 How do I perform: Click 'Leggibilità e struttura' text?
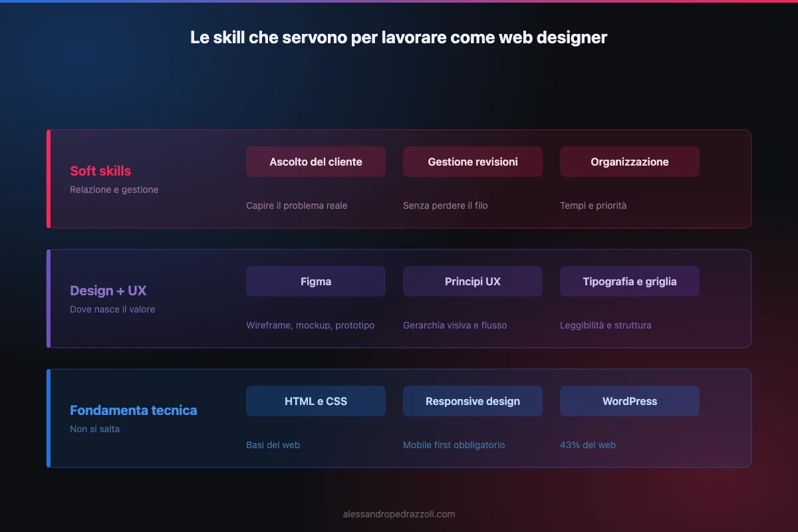pos(606,325)
